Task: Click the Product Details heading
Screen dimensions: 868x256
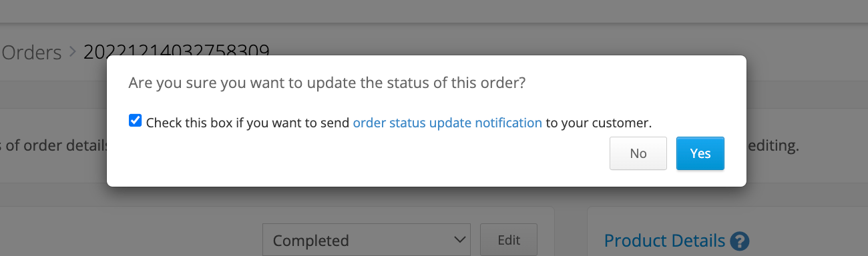Action: [x=664, y=241]
